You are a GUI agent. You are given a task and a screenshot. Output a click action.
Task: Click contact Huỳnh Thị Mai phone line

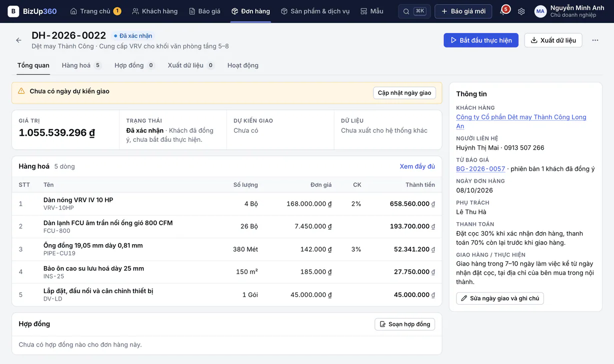(500, 148)
